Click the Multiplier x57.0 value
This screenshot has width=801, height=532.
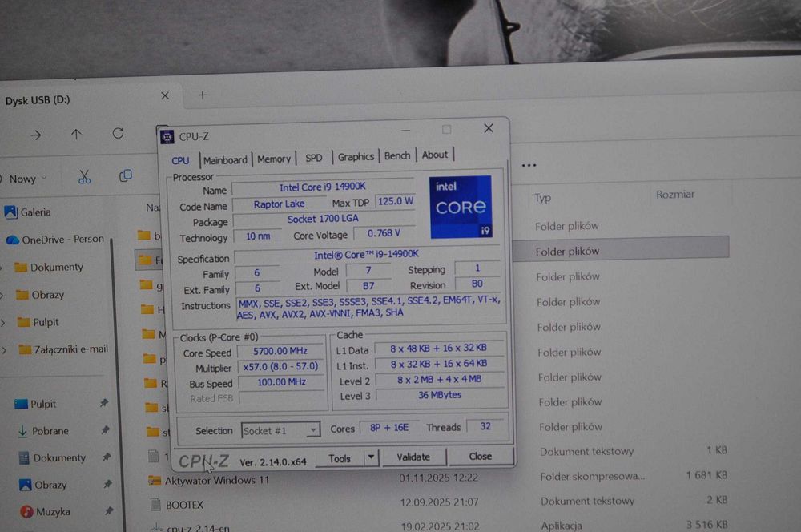[x=280, y=366]
